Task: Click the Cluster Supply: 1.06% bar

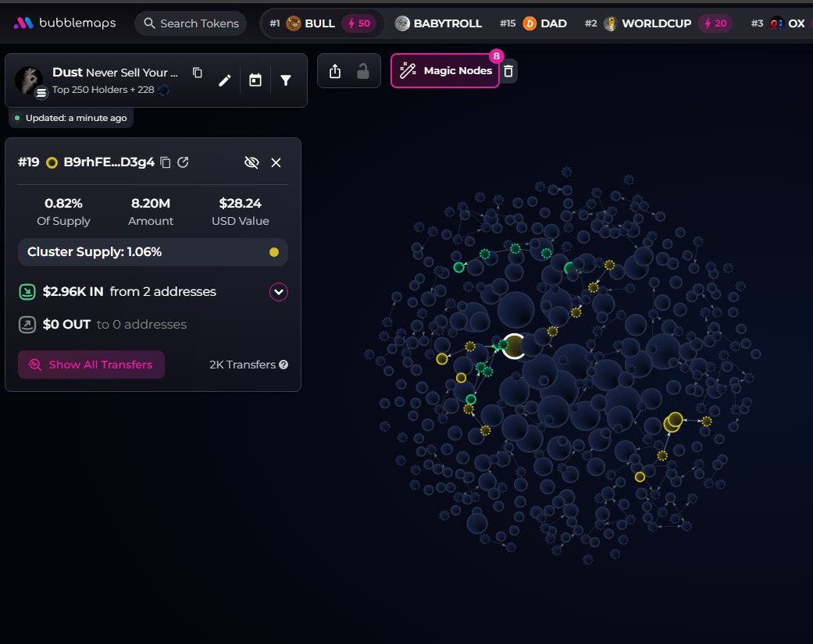Action: [153, 252]
